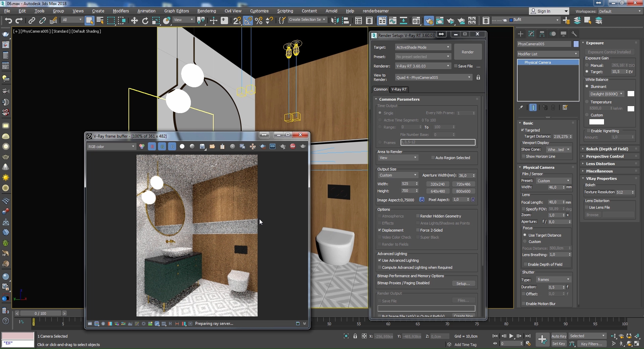Click the Save image icon in frame buffer
The height and width of the screenshot is (349, 644).
tap(202, 146)
